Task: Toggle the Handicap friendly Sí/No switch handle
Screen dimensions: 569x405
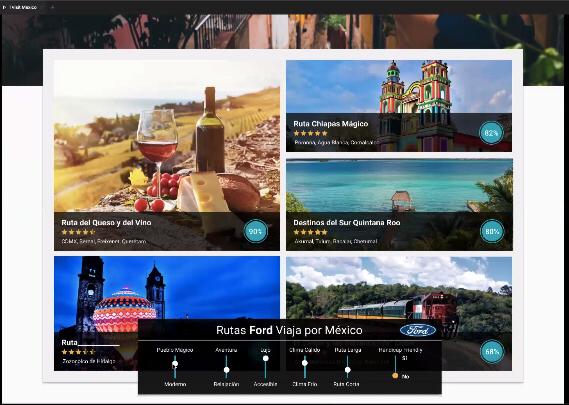Action: [395, 376]
